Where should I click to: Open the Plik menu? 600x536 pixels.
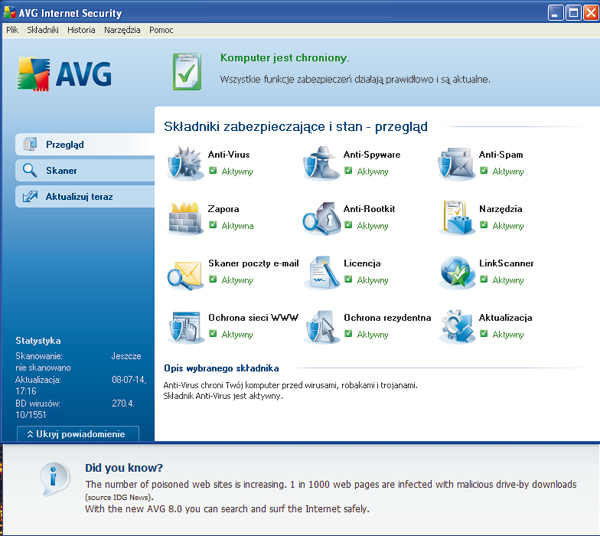(x=12, y=30)
